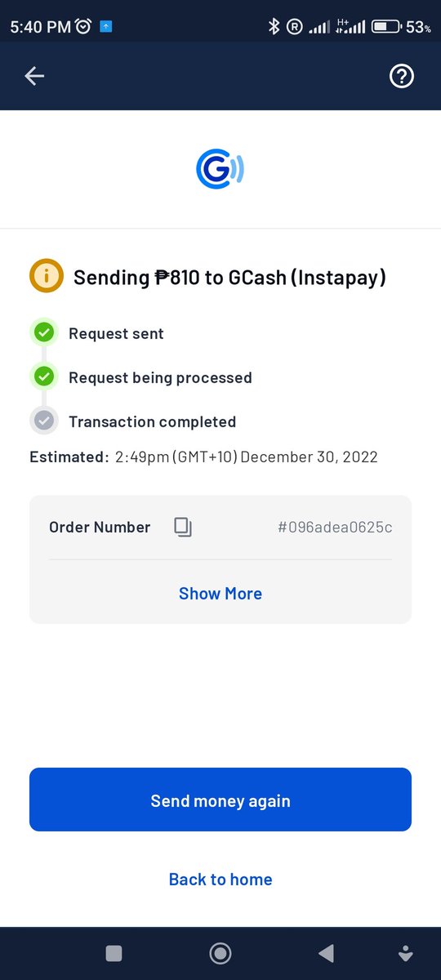Copy the order number with copy icon
441x980 pixels.
coord(183,528)
